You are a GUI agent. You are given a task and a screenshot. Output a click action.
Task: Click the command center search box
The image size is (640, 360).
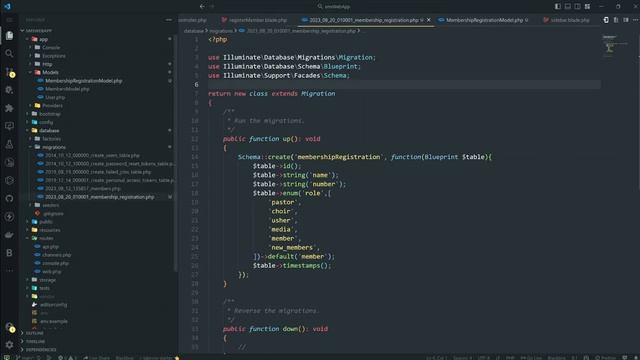pos(335,6)
